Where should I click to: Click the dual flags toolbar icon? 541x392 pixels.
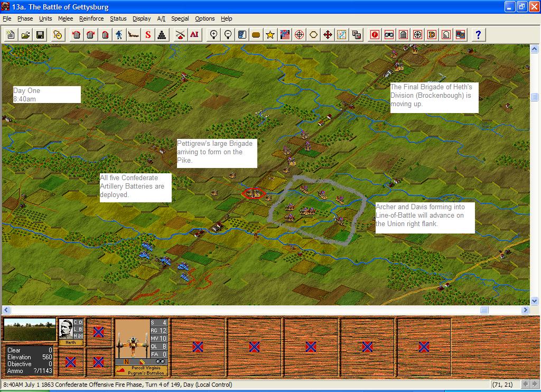[x=285, y=34]
